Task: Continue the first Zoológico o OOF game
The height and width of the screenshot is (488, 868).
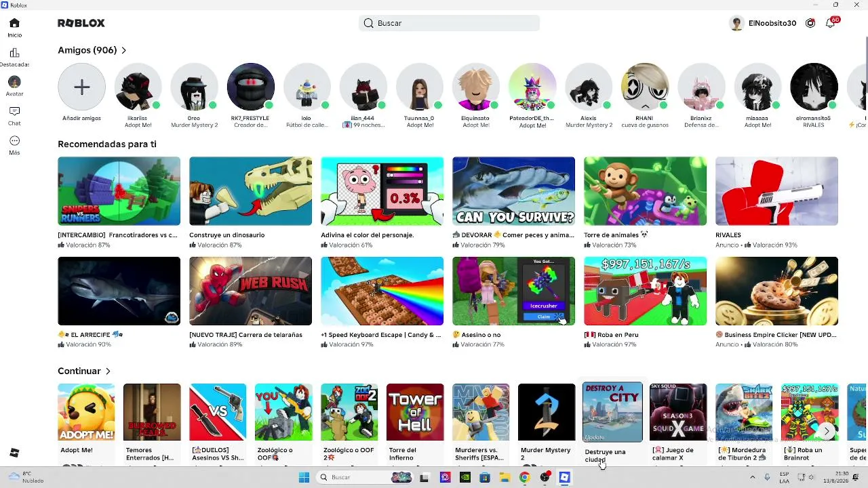Action: tap(283, 412)
